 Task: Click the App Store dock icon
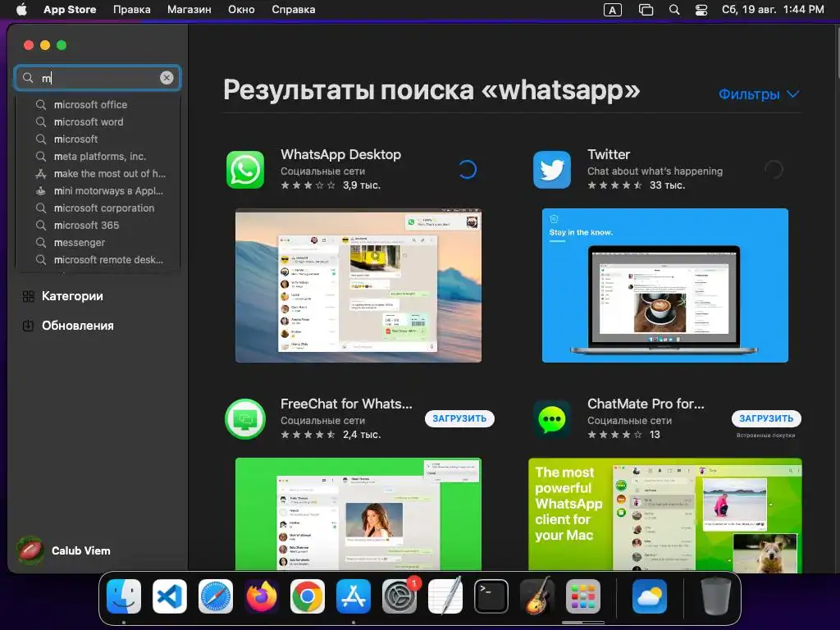tap(354, 596)
